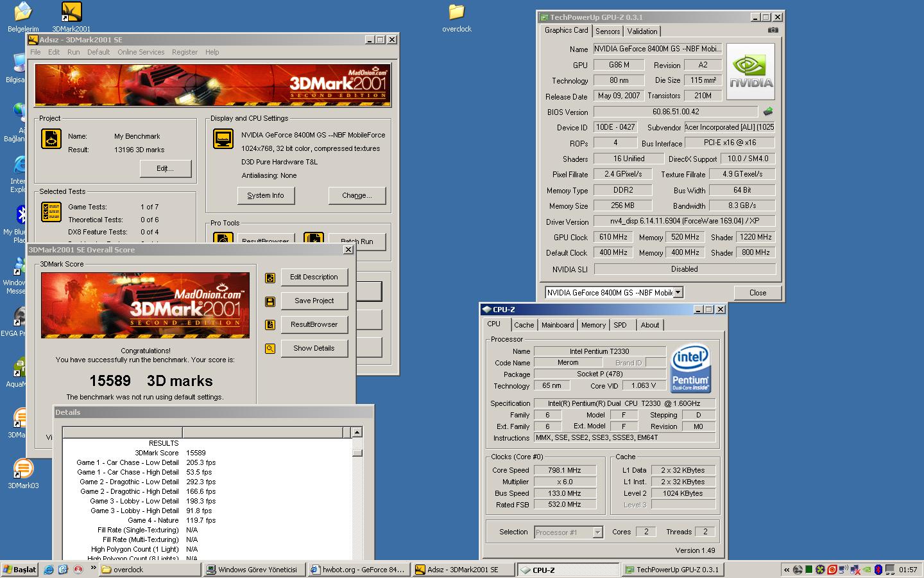Image resolution: width=924 pixels, height=578 pixels.
Task: Expand the quick launch overflow chevron
Action: (92, 568)
